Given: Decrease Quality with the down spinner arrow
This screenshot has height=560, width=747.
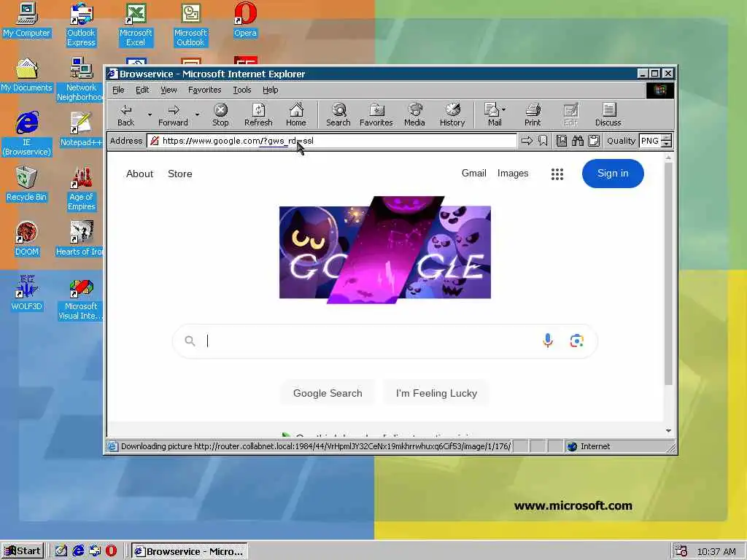Looking at the screenshot, I should (667, 144).
